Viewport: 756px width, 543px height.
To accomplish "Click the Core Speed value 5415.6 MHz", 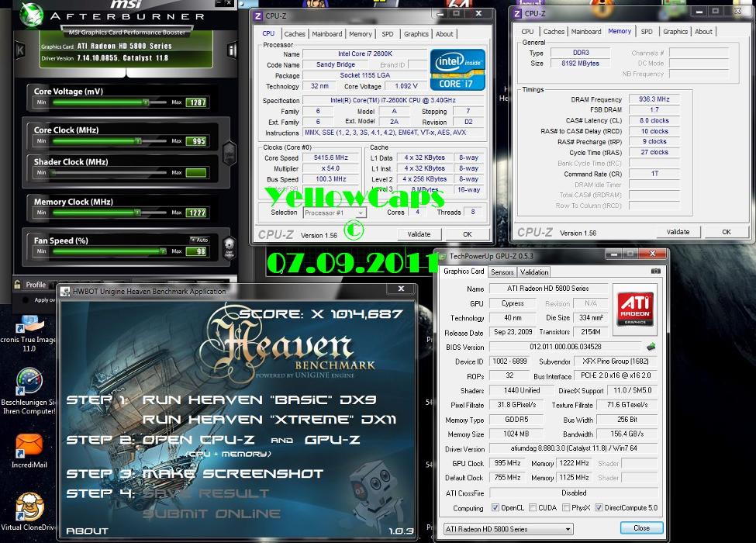I will 331,157.
